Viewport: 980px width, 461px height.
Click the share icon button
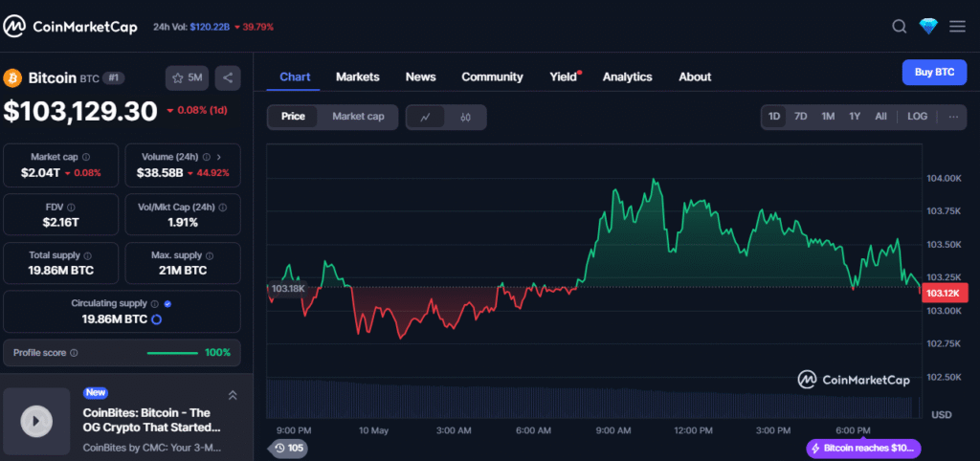pyautogui.click(x=228, y=78)
